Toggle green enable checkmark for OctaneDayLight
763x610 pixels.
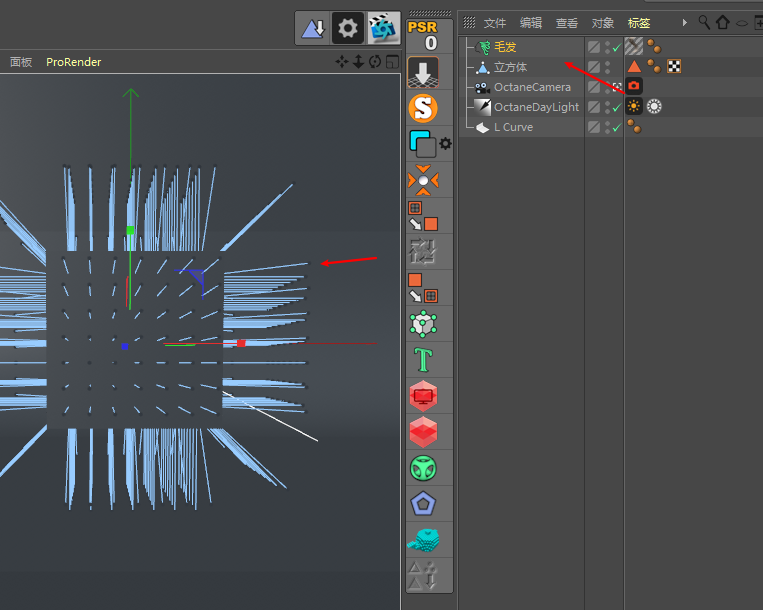(617, 108)
